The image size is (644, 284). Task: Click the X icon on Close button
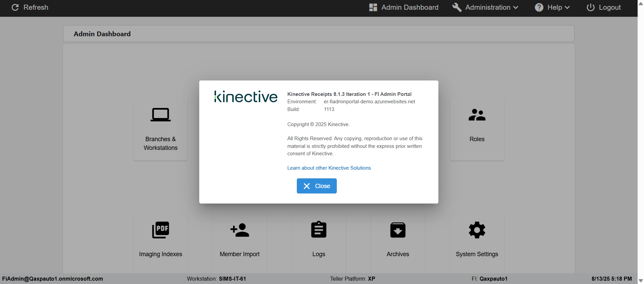(x=307, y=186)
